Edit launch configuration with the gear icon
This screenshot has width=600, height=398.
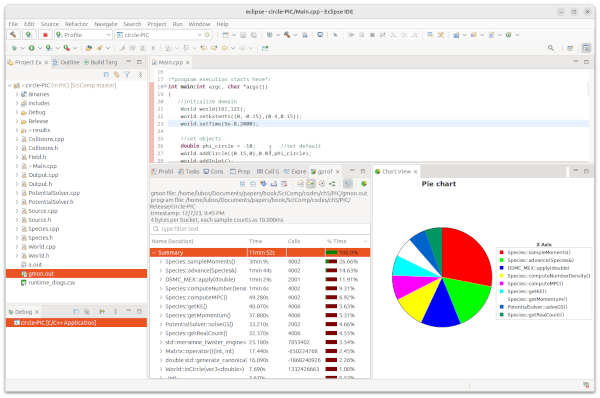click(x=207, y=35)
